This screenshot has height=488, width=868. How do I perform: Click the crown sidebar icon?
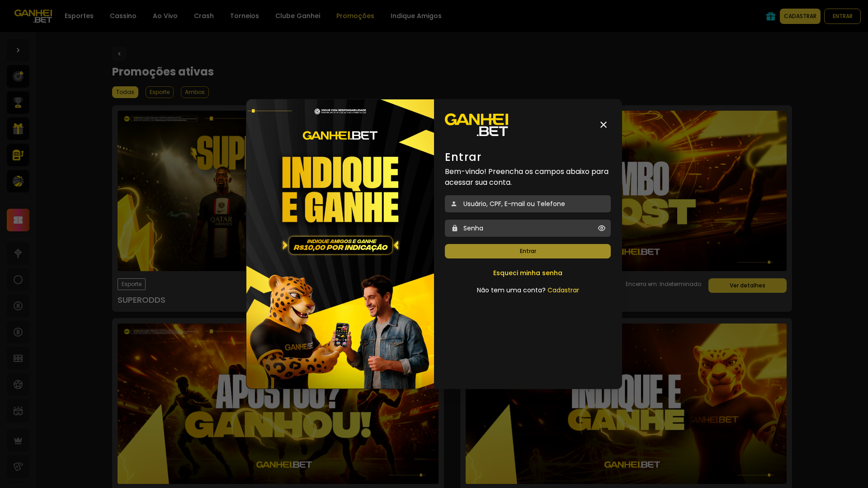[18, 441]
